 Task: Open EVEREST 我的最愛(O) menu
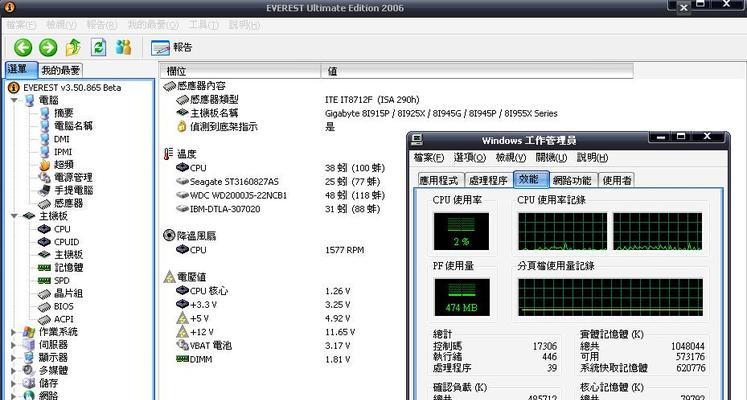tap(153, 25)
